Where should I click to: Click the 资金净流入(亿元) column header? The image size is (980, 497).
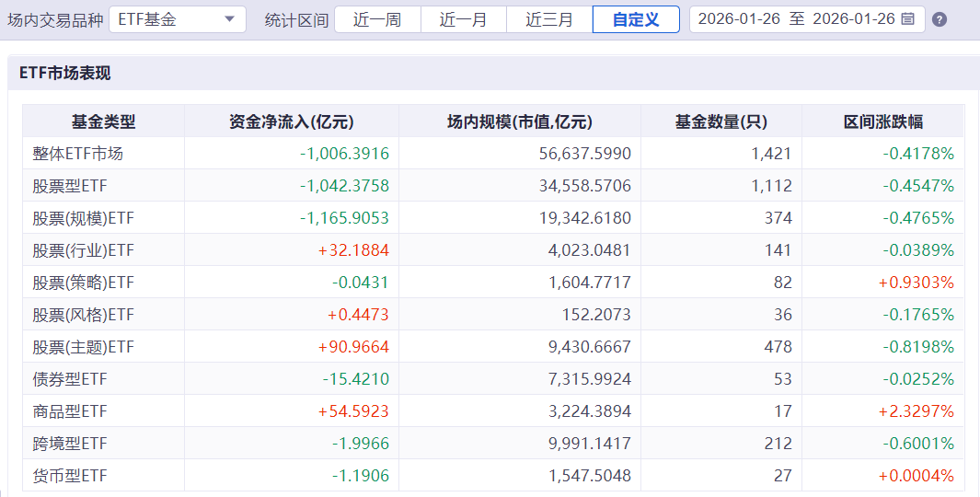pos(292,121)
